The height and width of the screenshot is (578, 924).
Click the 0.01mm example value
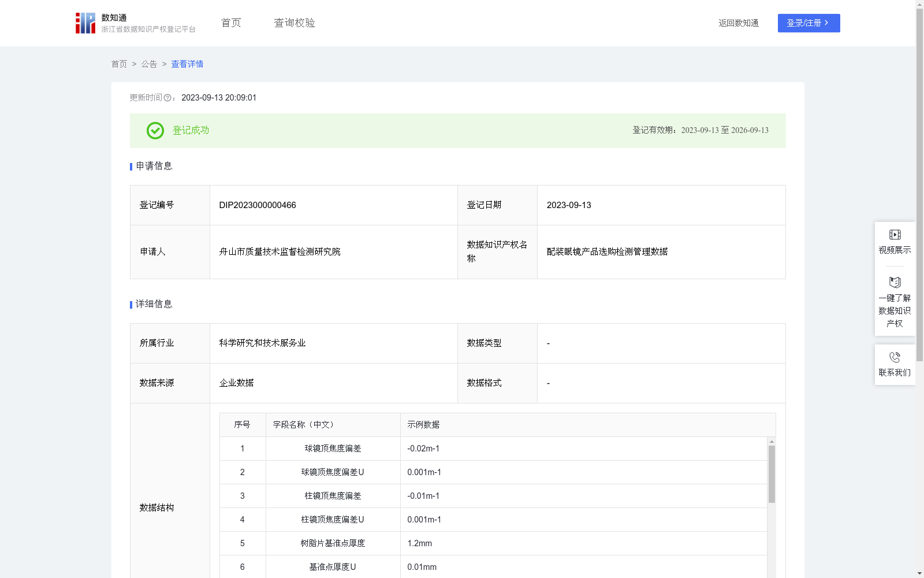[422, 567]
